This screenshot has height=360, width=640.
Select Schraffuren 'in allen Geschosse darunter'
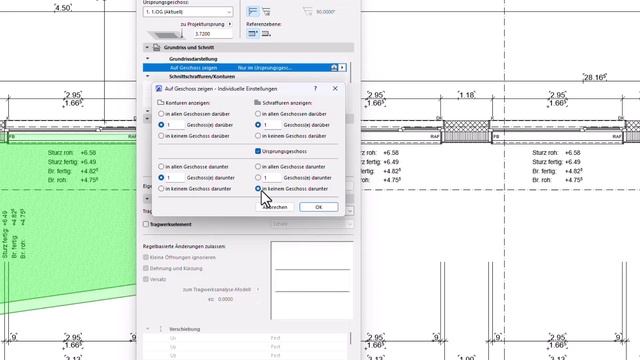258,167
